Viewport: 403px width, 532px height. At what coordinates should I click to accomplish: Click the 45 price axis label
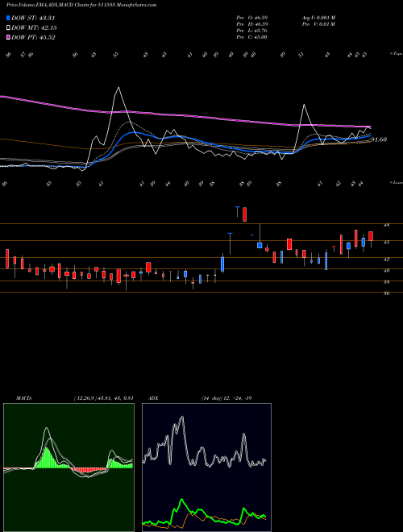[386, 243]
